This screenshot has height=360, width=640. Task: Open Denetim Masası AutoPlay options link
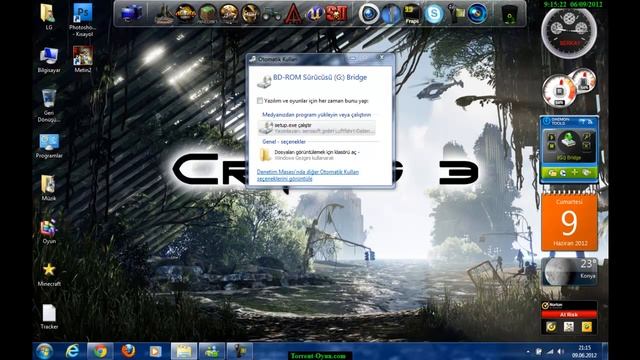[x=308, y=175]
